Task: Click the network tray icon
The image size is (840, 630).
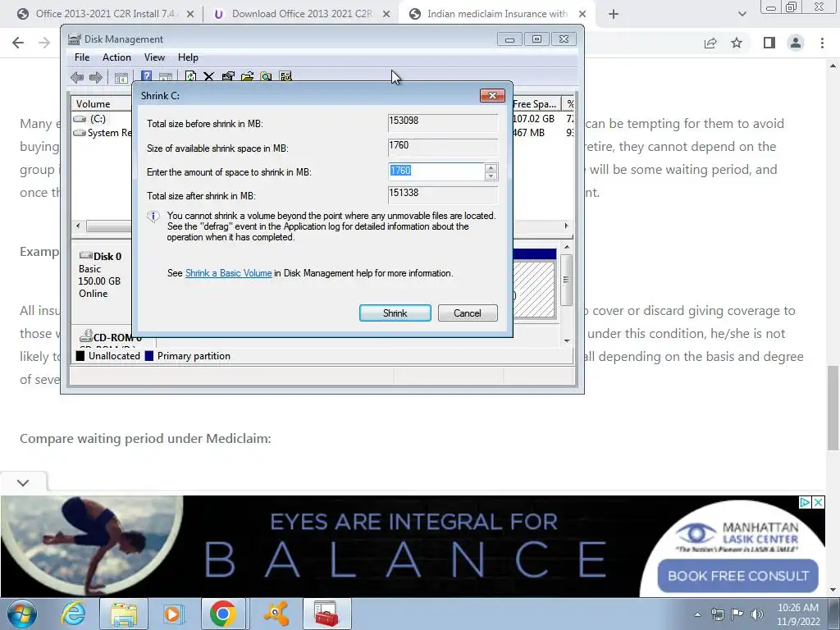Action: point(717,614)
